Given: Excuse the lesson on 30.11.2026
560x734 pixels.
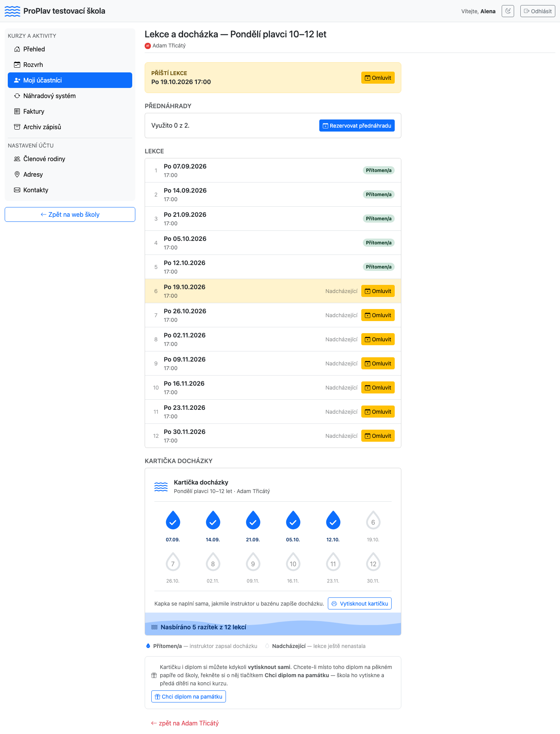Looking at the screenshot, I should [x=378, y=436].
